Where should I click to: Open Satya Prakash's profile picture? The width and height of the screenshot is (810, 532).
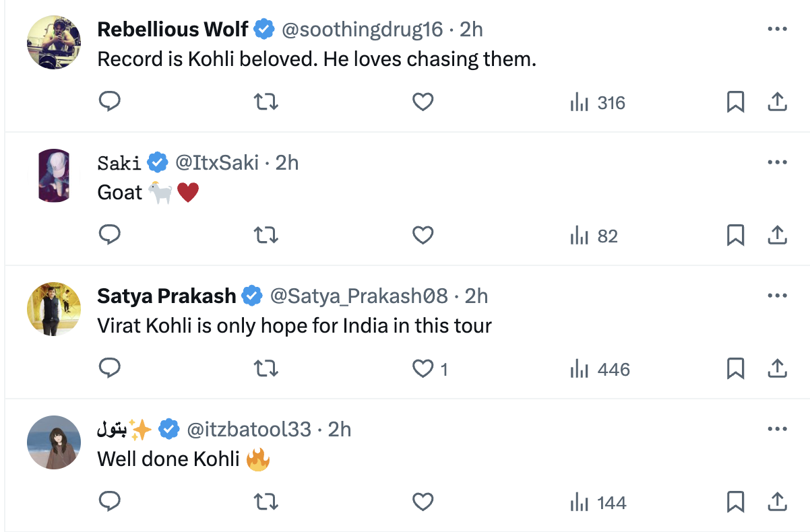(x=54, y=308)
